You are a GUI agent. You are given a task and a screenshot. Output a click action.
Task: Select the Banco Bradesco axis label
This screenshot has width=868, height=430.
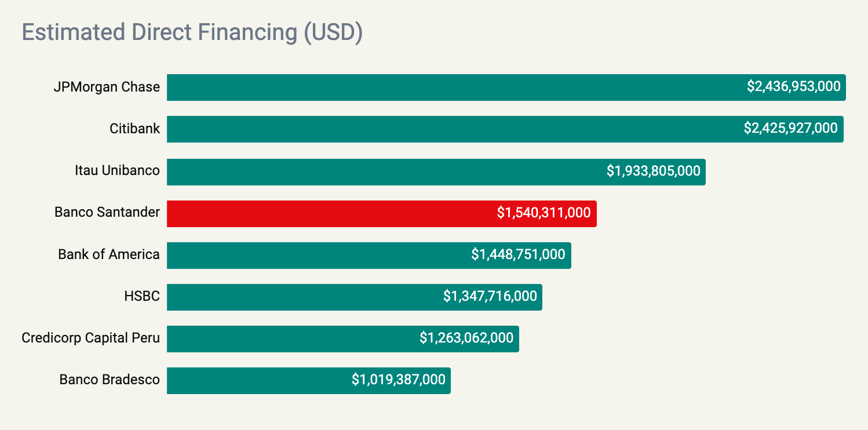[110, 380]
